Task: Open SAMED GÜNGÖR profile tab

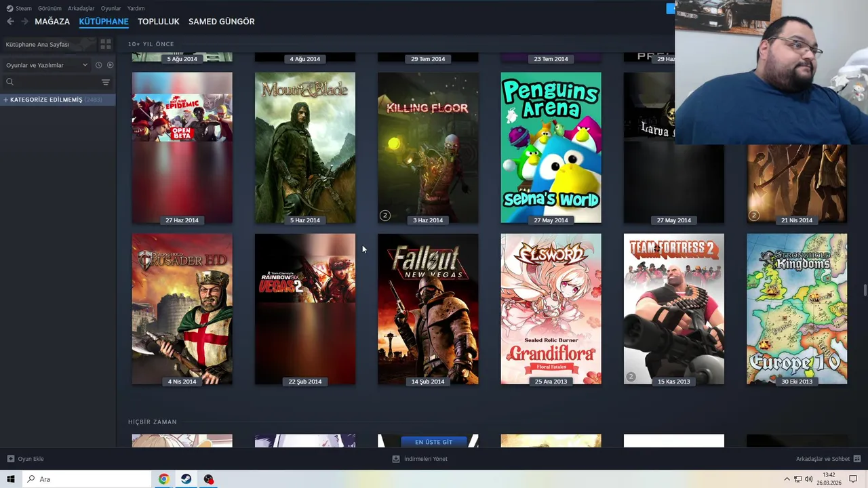Action: [222, 22]
